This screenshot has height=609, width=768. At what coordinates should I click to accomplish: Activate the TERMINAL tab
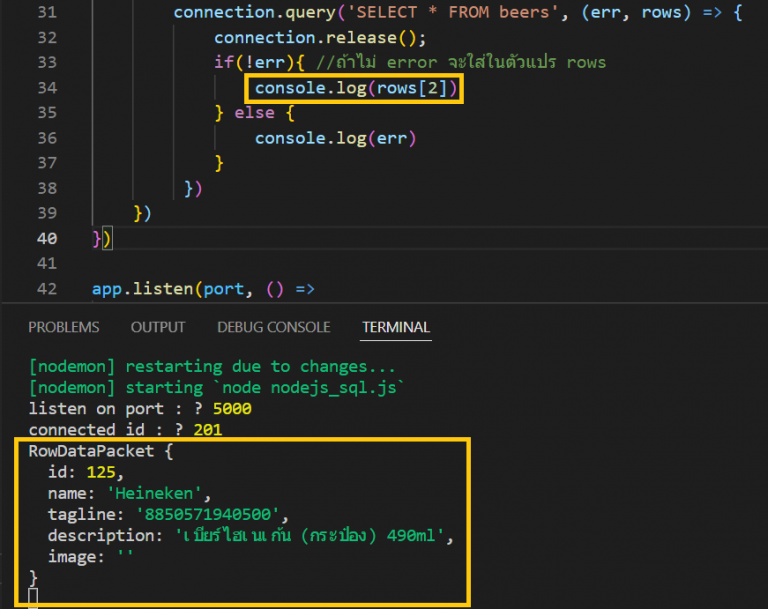point(396,327)
